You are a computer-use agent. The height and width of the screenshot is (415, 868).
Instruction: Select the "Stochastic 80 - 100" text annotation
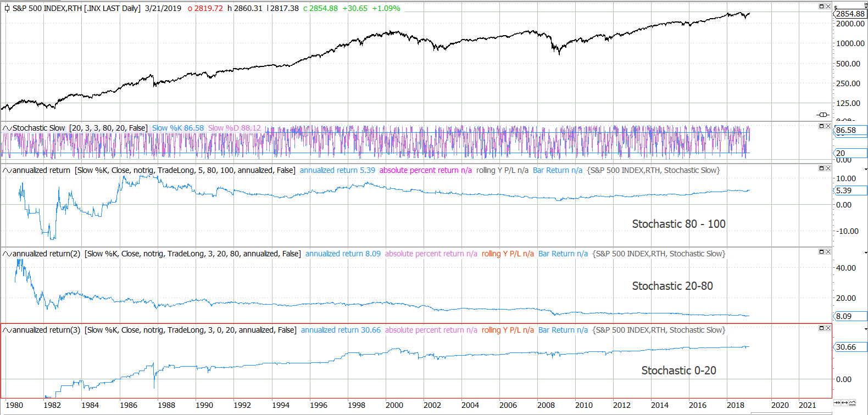pos(678,224)
